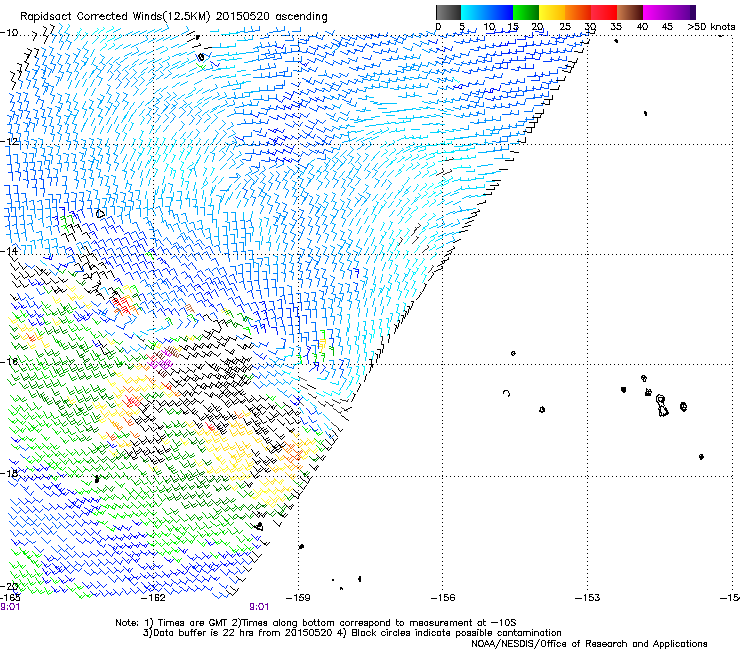Click the purple '9:01' time beneath the -165 label
This screenshot has height=650, width=740.
coord(10,607)
